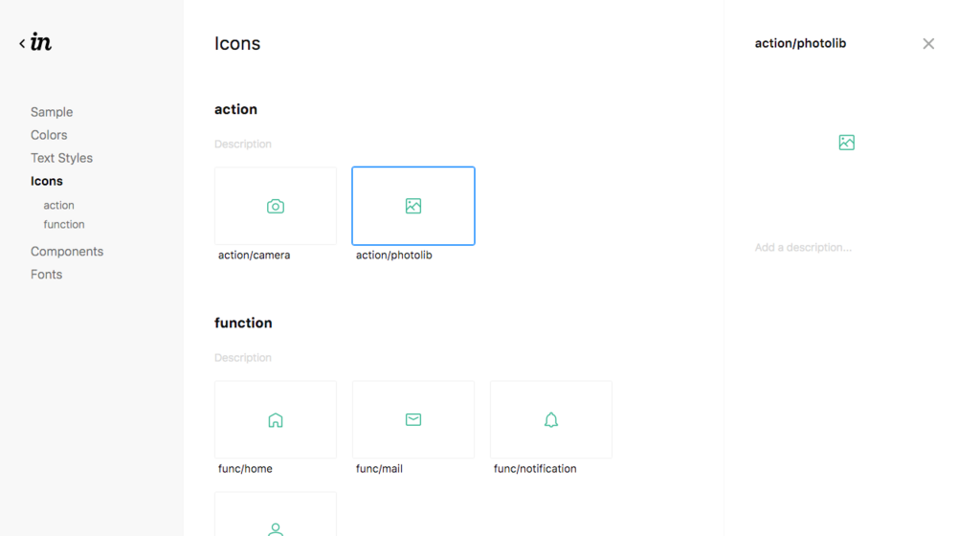Click the action group heading
980x536 pixels.
click(x=235, y=109)
